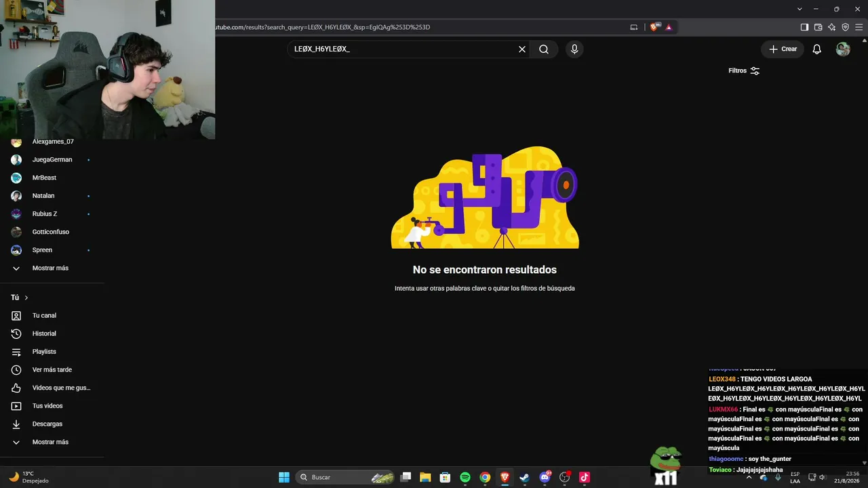Open Discord from the taskbar
This screenshot has width=868, height=488.
coord(545,477)
